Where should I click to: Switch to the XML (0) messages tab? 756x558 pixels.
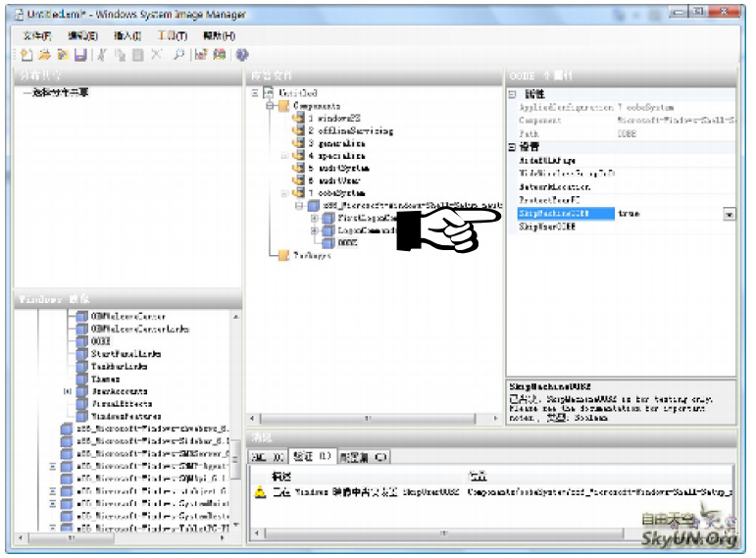(268, 457)
